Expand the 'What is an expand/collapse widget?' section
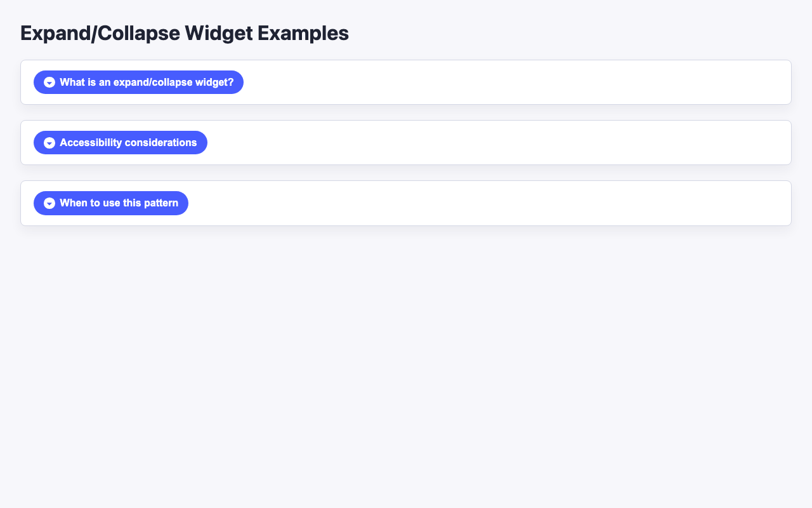The image size is (812, 508). tap(138, 82)
